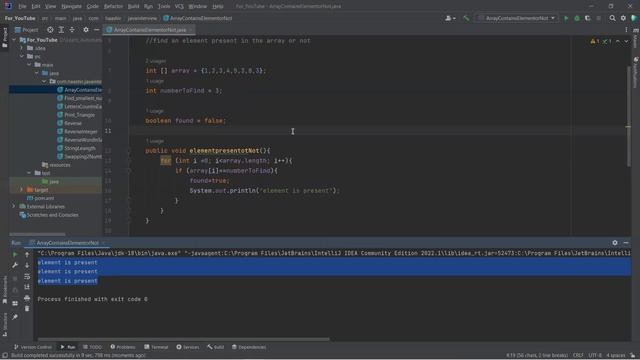The height and width of the screenshot is (360, 640).
Task: Run ArrayContainsElementorNot with green play icon in top toolbar
Action: click(x=566, y=18)
